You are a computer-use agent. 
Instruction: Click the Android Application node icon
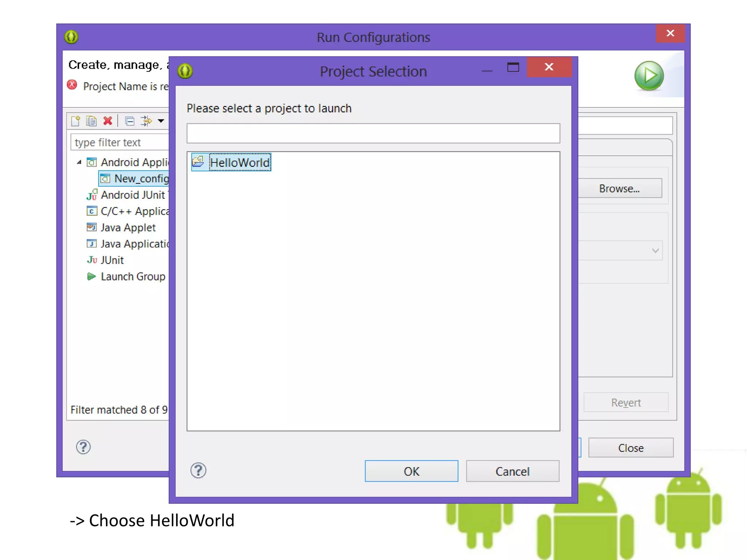pyautogui.click(x=92, y=162)
